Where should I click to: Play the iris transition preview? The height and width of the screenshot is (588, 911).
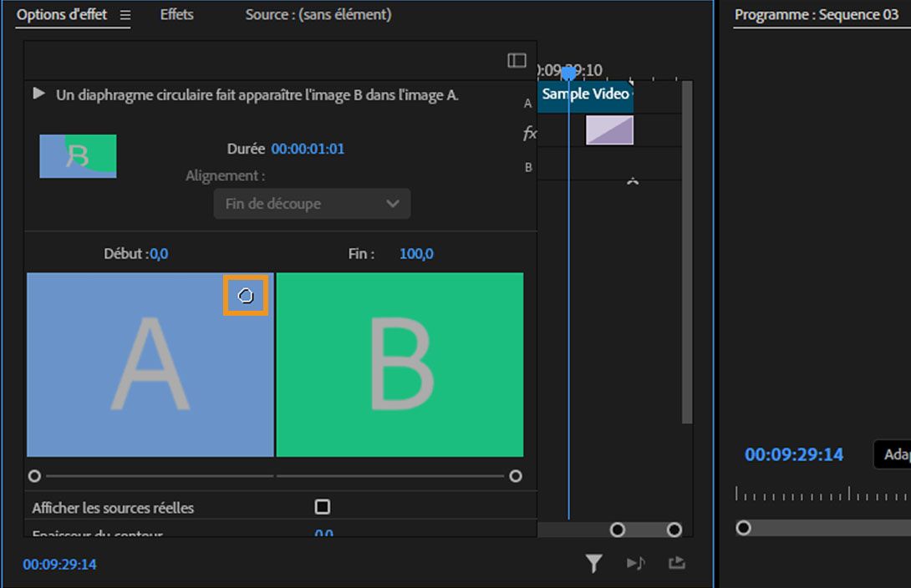(38, 94)
